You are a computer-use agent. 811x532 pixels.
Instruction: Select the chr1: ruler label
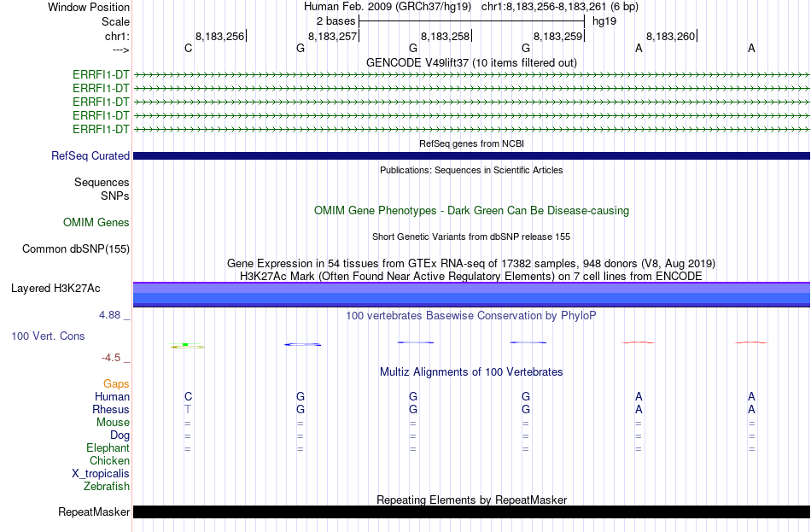[117, 36]
